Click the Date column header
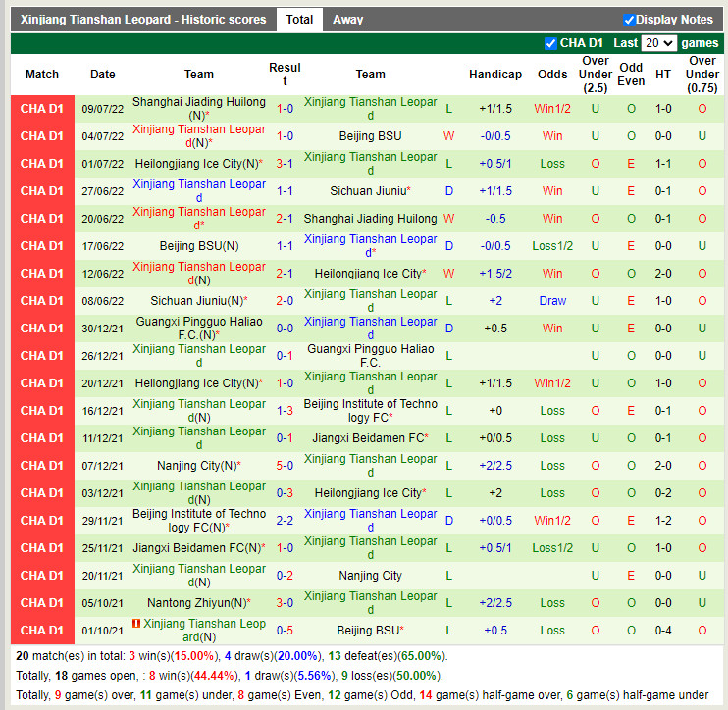728x710 pixels. coord(103,75)
